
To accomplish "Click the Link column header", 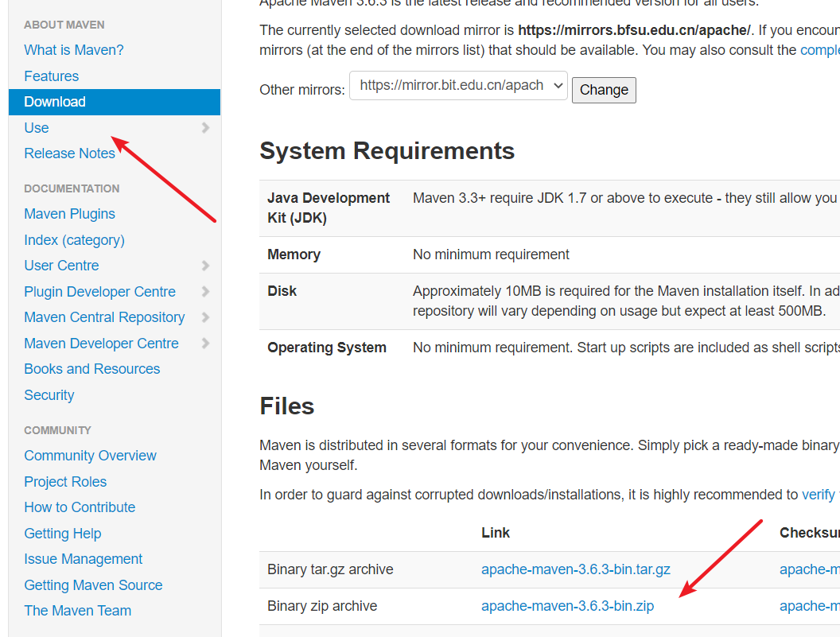I will (496, 533).
